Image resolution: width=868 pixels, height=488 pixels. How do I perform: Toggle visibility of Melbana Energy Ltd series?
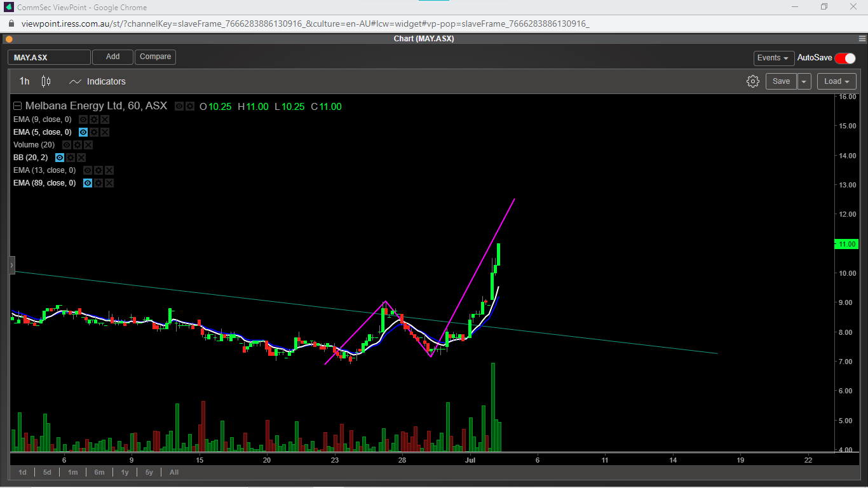179,107
